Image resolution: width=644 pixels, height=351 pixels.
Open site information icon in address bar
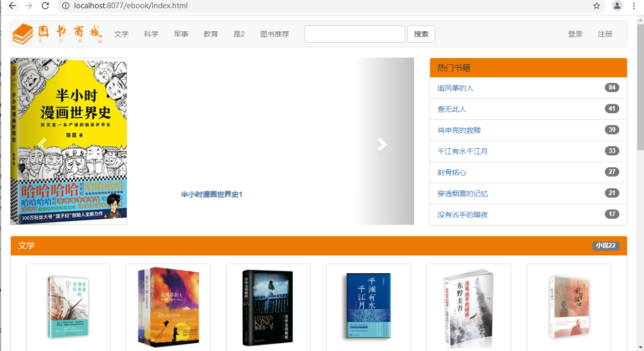coord(65,6)
